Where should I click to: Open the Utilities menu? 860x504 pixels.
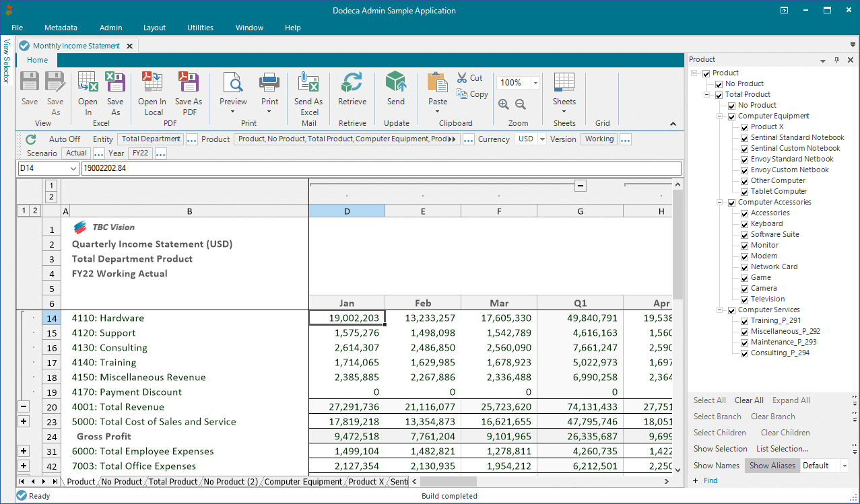point(200,28)
